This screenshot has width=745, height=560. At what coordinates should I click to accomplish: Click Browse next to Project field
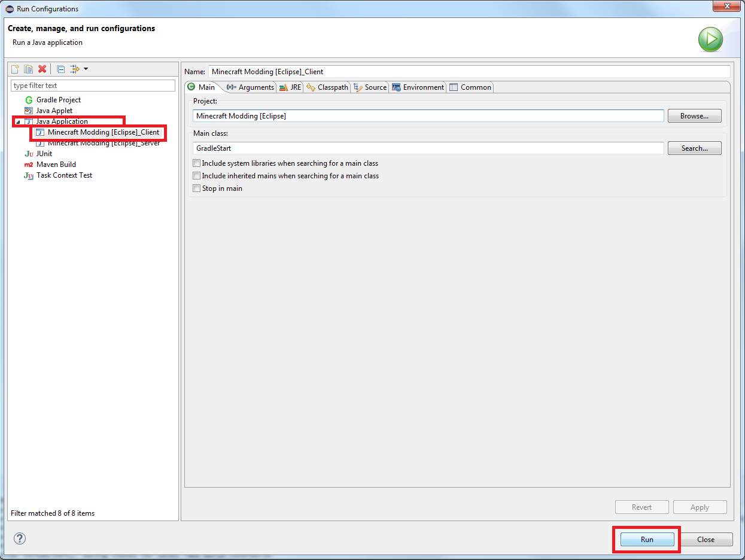[x=694, y=116]
